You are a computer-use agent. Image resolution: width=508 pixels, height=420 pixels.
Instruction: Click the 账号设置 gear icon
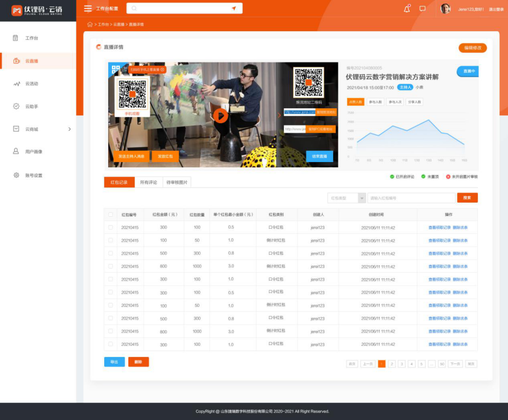[x=16, y=175]
